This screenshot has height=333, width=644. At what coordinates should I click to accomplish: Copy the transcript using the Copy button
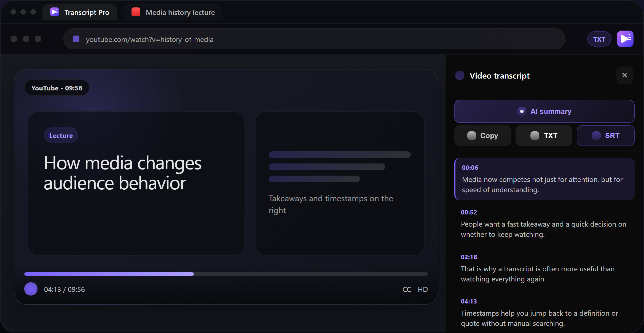[x=482, y=135]
